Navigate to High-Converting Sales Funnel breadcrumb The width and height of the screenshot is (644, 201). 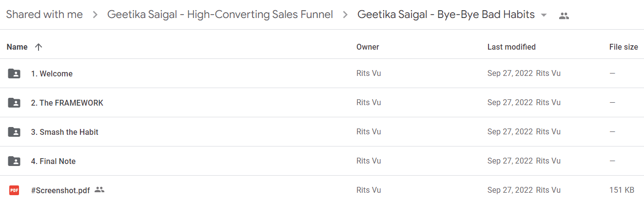220,15
